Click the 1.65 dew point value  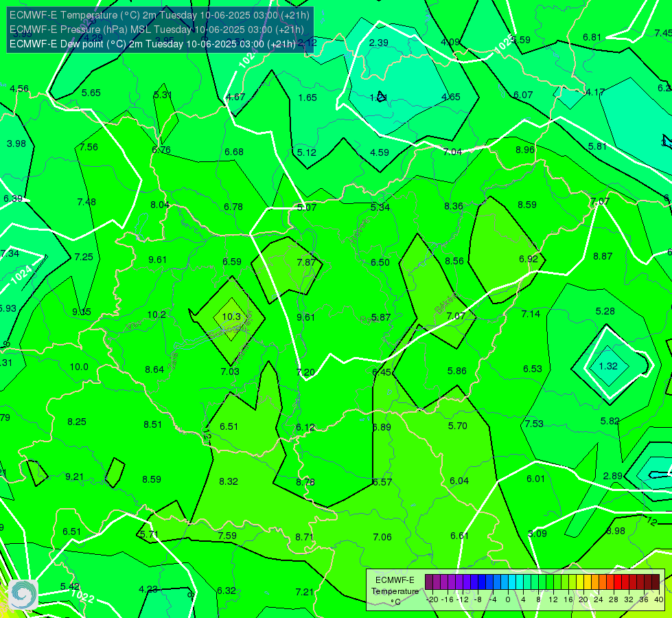308,98
